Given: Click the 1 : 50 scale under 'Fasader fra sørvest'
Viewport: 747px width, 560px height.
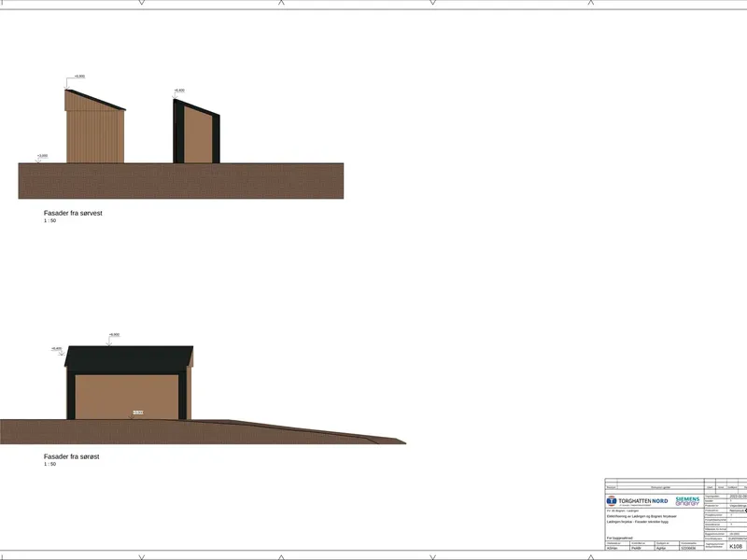Looking at the screenshot, I should click(x=50, y=221).
